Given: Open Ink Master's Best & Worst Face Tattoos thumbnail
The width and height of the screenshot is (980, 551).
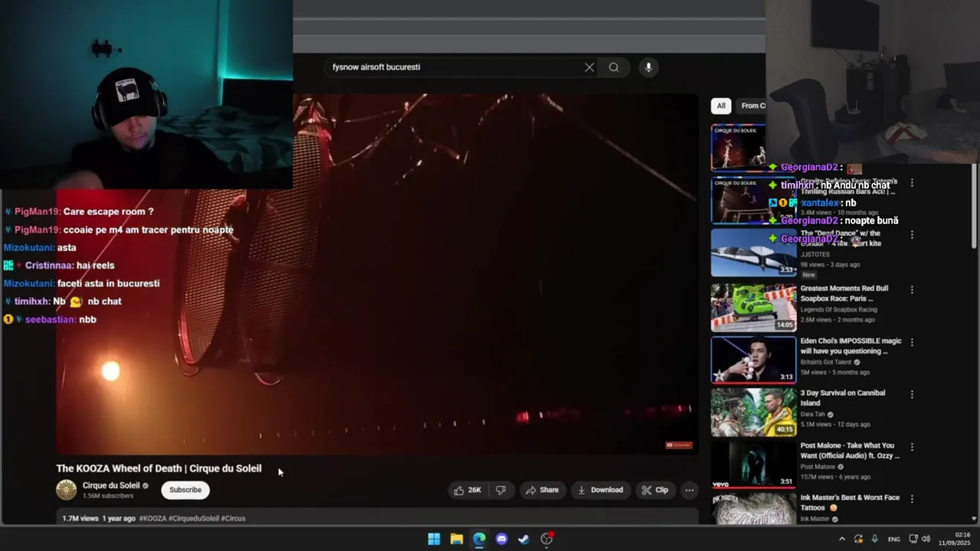Looking at the screenshot, I should [753, 508].
